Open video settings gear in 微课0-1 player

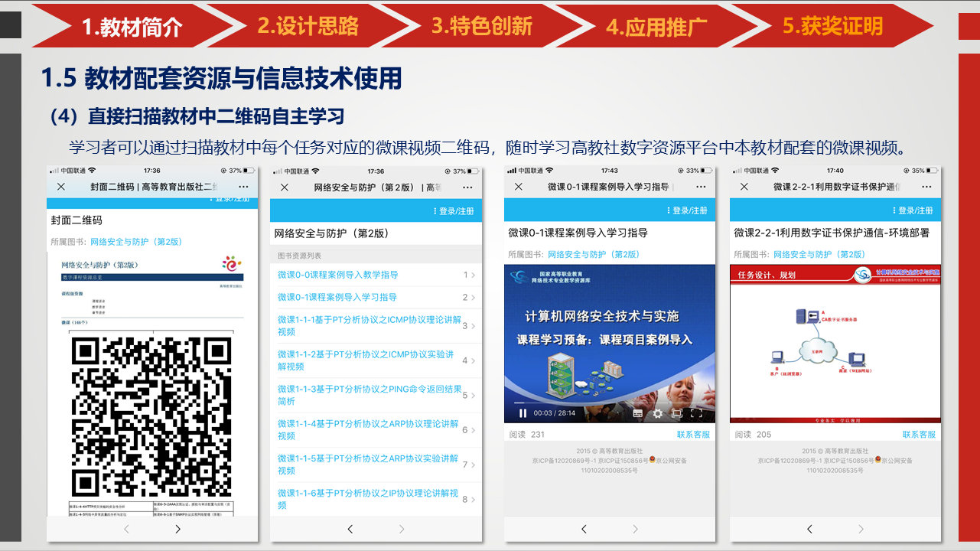click(x=657, y=413)
